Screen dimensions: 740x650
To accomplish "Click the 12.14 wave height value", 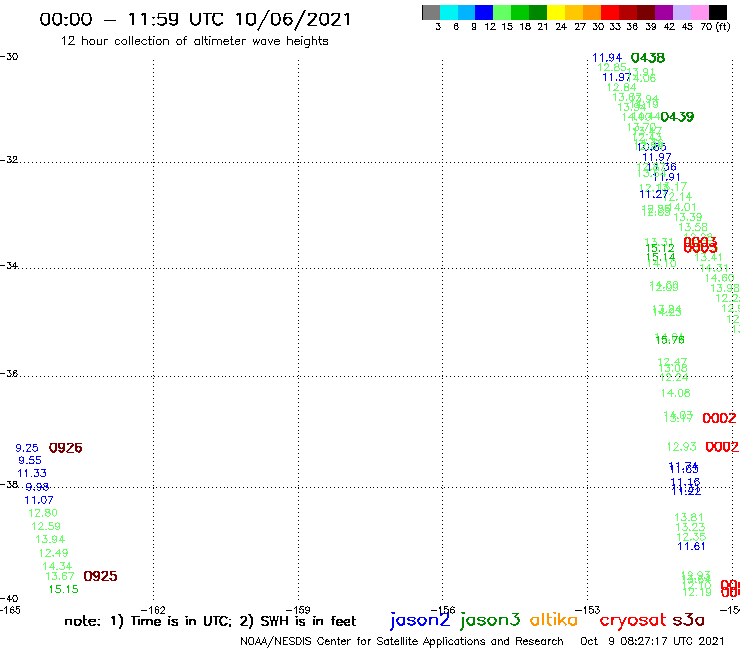I will 678,196.
